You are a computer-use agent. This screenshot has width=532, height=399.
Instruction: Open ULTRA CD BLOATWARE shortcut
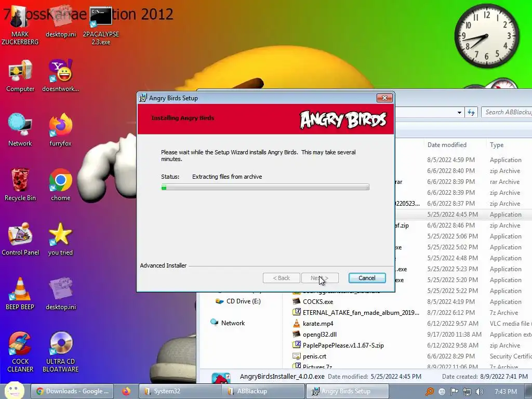click(60, 352)
